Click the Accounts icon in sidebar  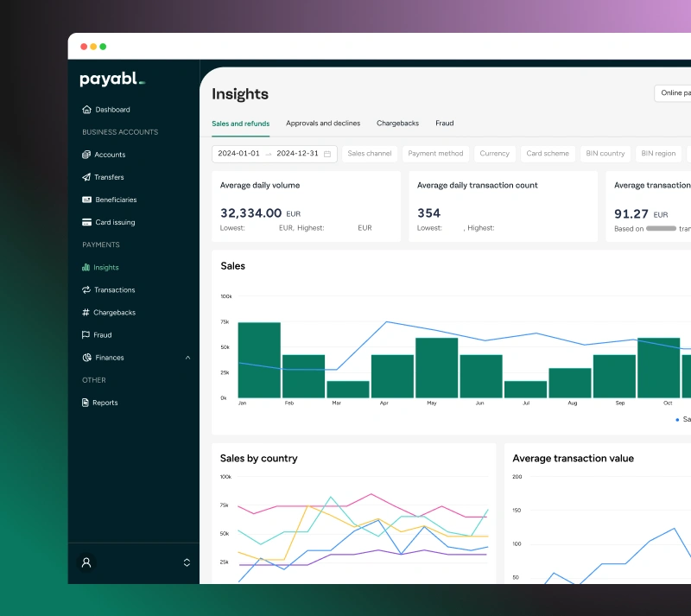86,155
